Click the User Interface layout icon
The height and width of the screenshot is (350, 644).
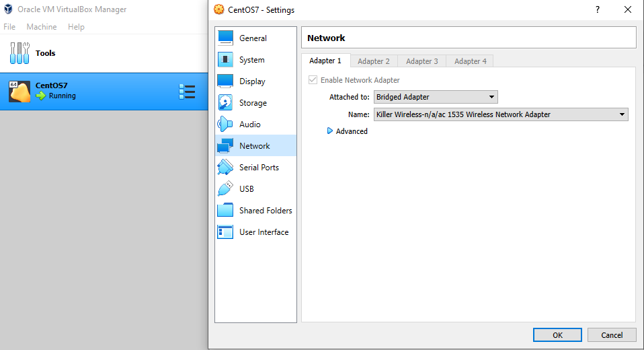225,232
